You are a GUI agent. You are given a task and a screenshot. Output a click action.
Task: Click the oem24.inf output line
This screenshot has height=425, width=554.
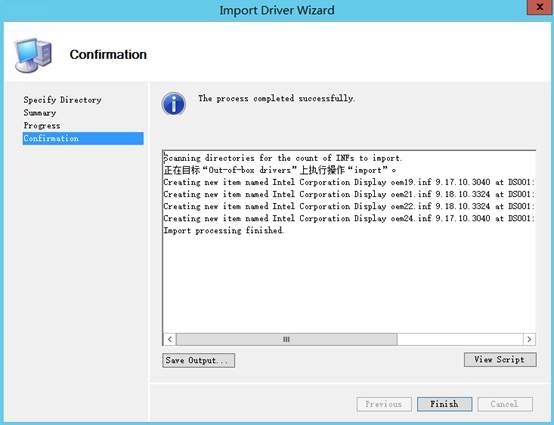point(349,218)
